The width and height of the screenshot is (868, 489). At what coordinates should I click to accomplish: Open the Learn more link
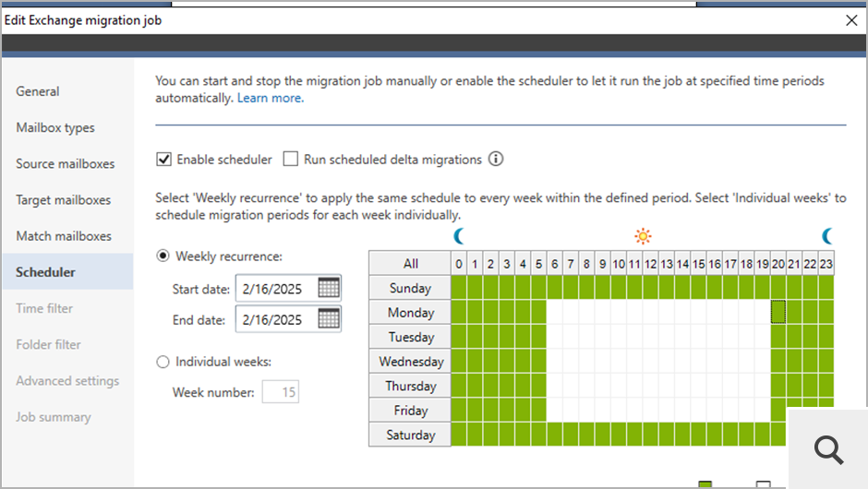tap(271, 98)
